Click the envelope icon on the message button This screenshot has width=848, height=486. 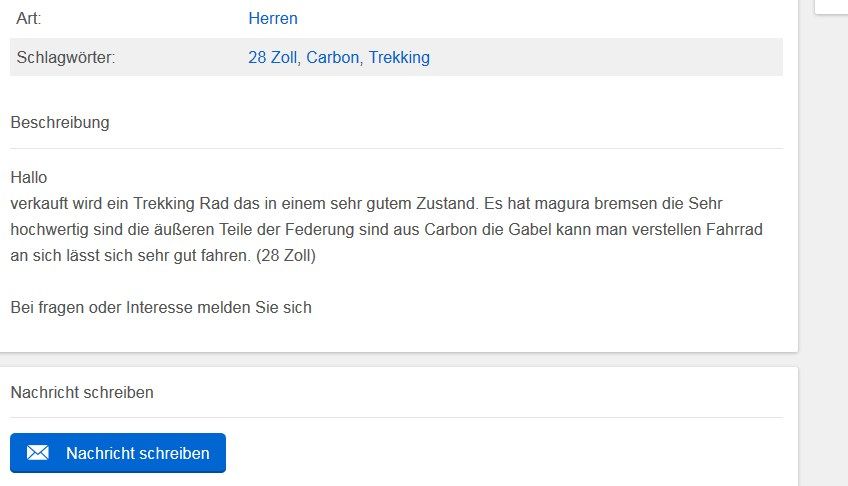pos(38,453)
